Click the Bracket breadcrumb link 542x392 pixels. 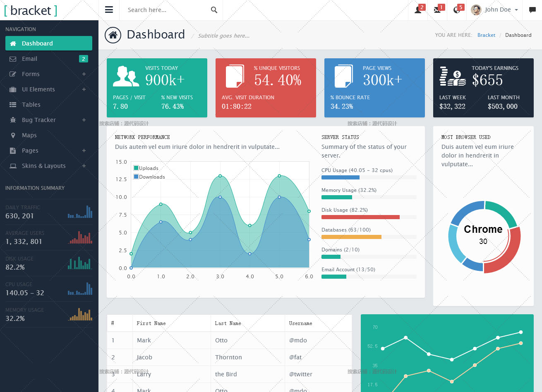(x=486, y=35)
